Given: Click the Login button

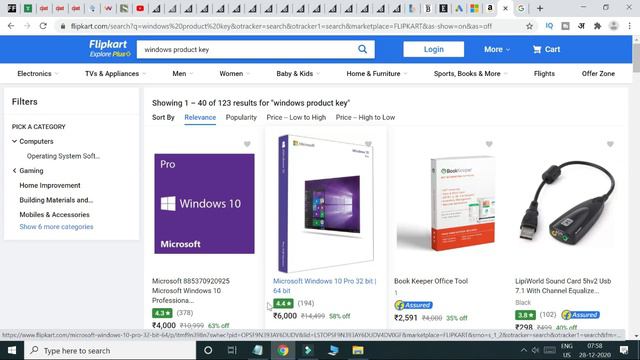Looking at the screenshot, I should [433, 49].
